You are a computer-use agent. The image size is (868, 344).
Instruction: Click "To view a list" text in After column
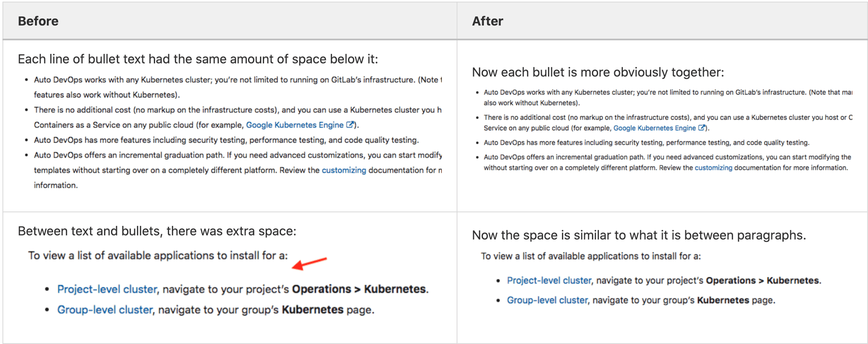[590, 256]
